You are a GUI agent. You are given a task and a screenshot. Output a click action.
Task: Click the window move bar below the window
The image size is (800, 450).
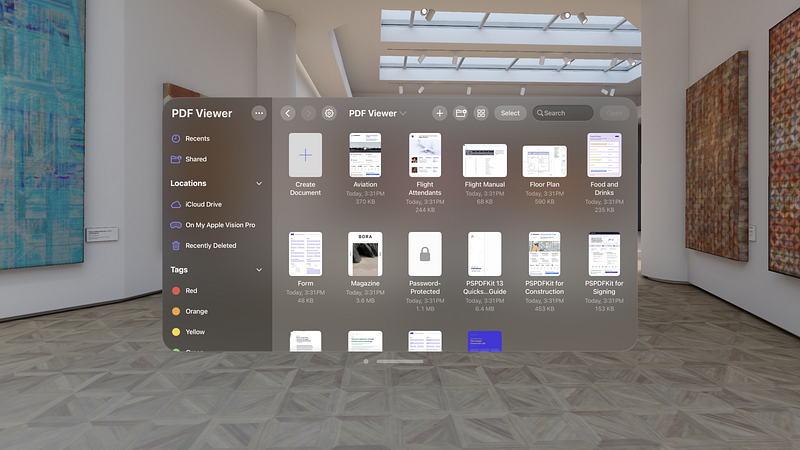pos(400,361)
